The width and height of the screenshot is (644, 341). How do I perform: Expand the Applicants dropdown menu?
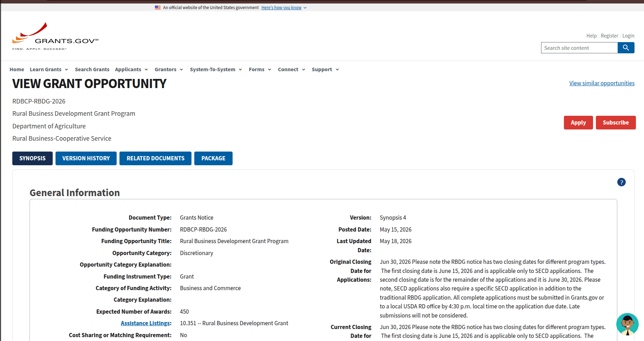pyautogui.click(x=131, y=69)
